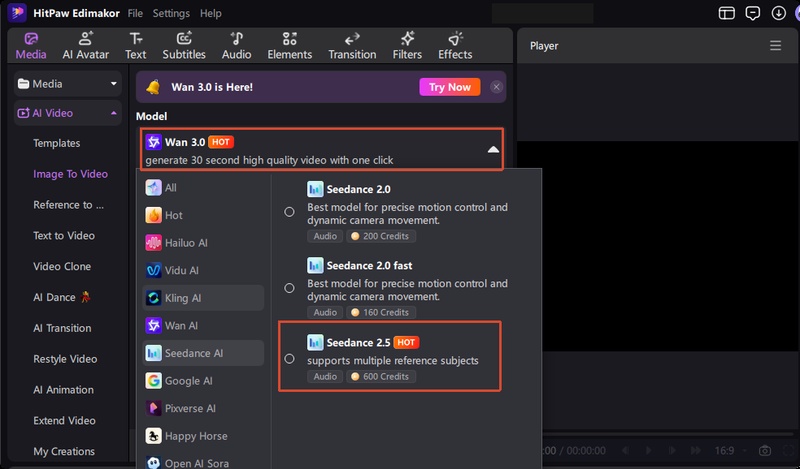Open My Creations in the sidebar
The height and width of the screenshot is (469, 800).
(64, 452)
